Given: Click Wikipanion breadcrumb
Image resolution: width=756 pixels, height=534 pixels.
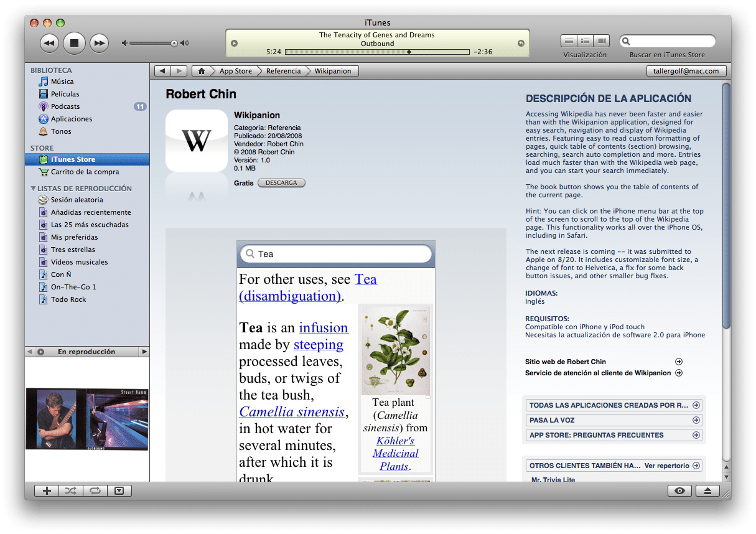Looking at the screenshot, I should [333, 71].
